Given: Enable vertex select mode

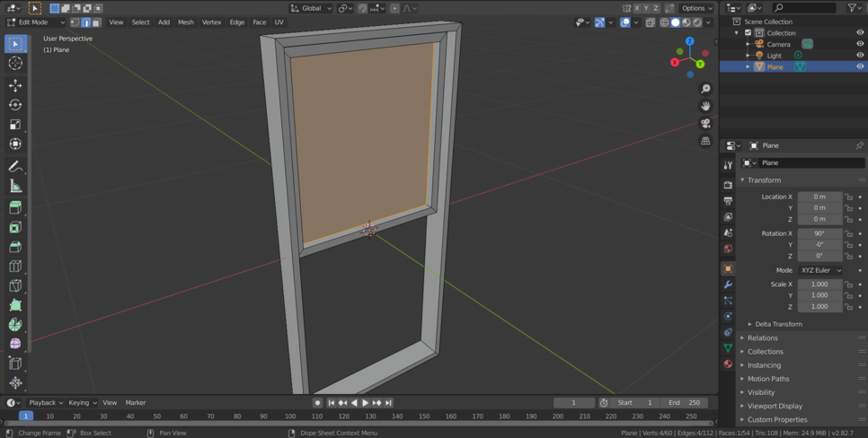Looking at the screenshot, I should pyautogui.click(x=75, y=22).
